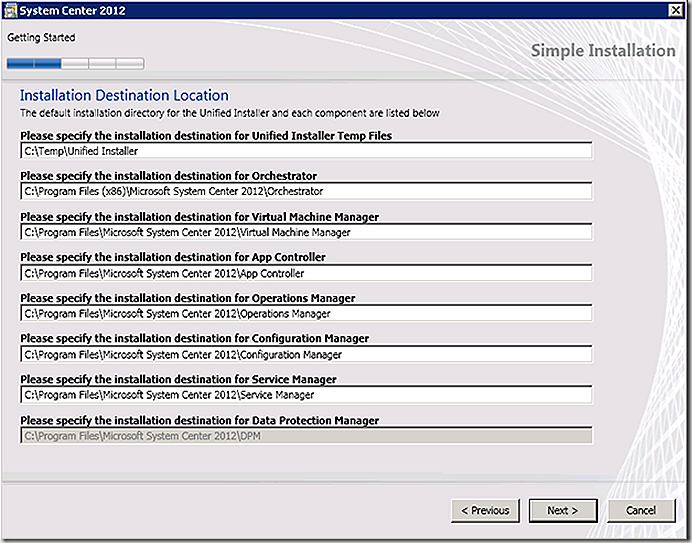This screenshot has width=692, height=543.
Task: Click the Unified Installer Temp Files label
Action: tap(206, 136)
